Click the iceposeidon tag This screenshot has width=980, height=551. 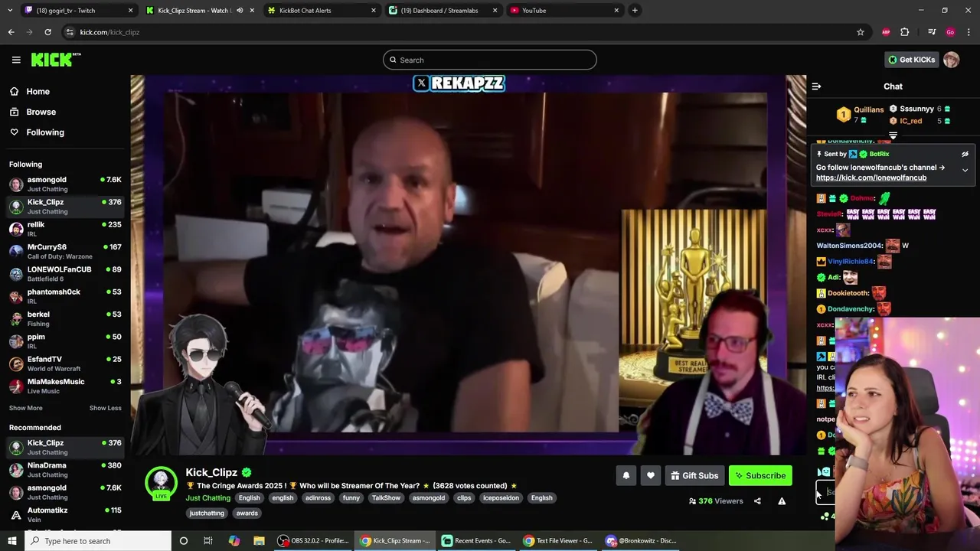point(501,498)
